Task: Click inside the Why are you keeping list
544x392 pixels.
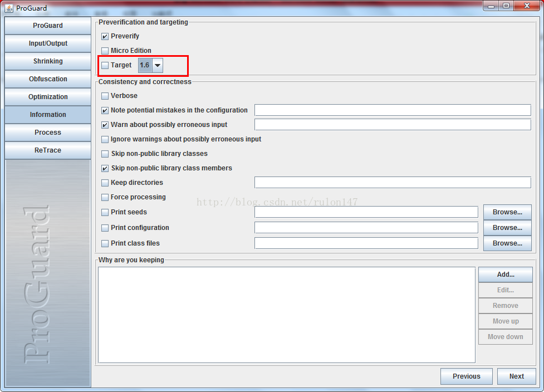Action: (287, 315)
